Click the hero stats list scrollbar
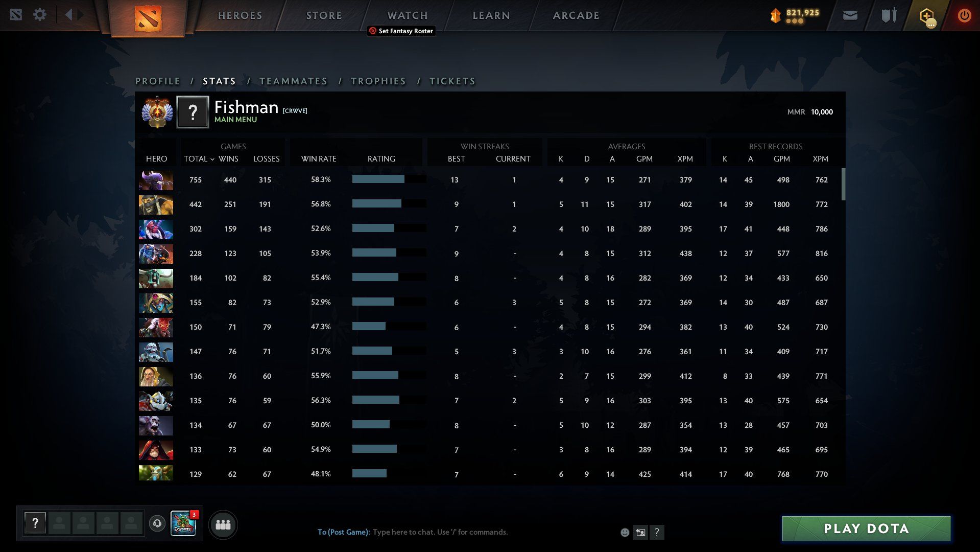980x552 pixels. tap(843, 185)
